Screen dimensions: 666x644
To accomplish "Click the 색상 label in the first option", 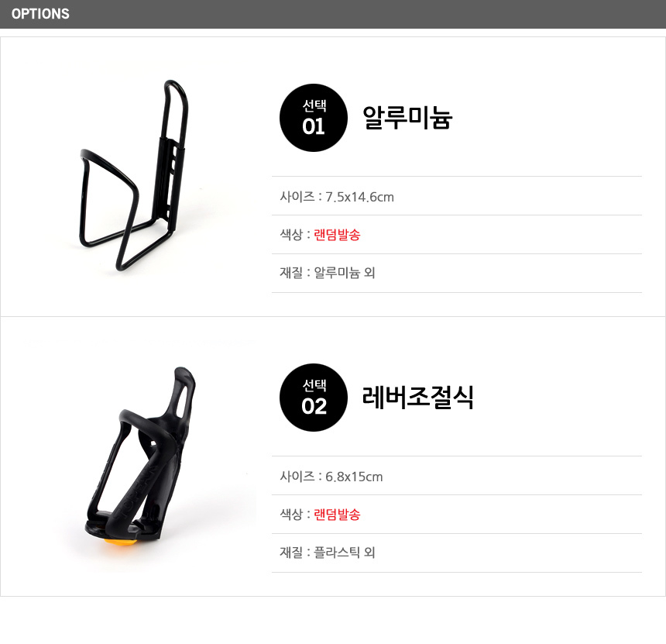I will [x=291, y=235].
